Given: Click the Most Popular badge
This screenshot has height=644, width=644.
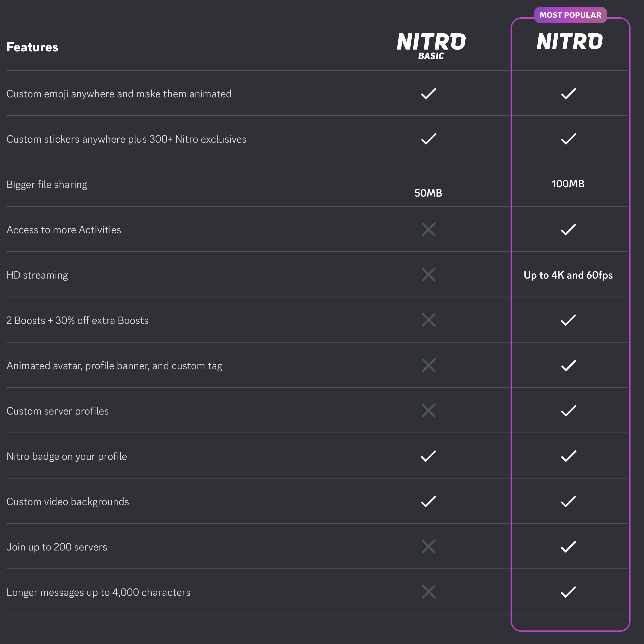Looking at the screenshot, I should coord(570,15).
